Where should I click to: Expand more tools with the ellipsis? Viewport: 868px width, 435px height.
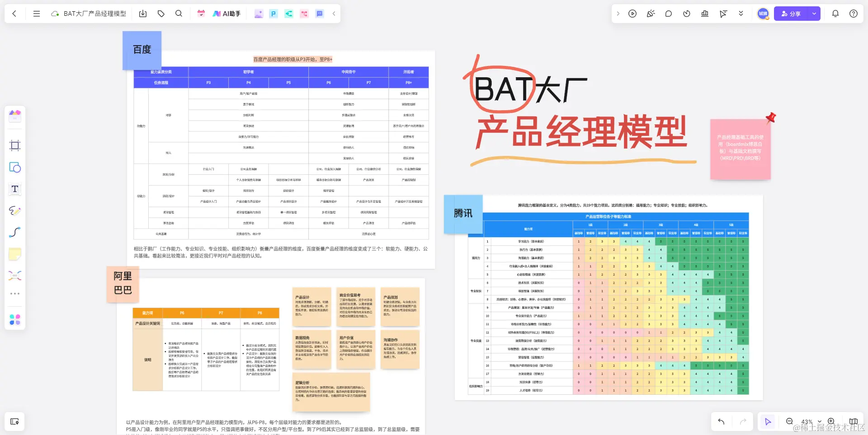(x=15, y=293)
